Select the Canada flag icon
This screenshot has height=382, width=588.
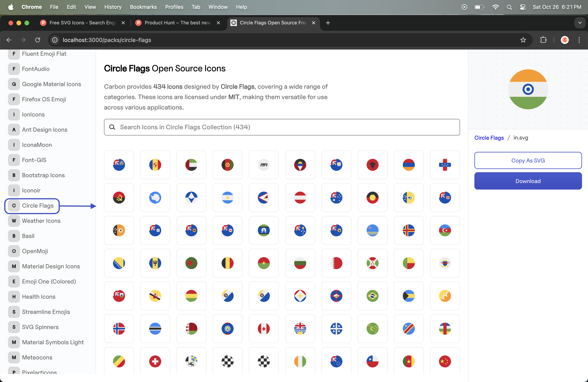pos(264,328)
